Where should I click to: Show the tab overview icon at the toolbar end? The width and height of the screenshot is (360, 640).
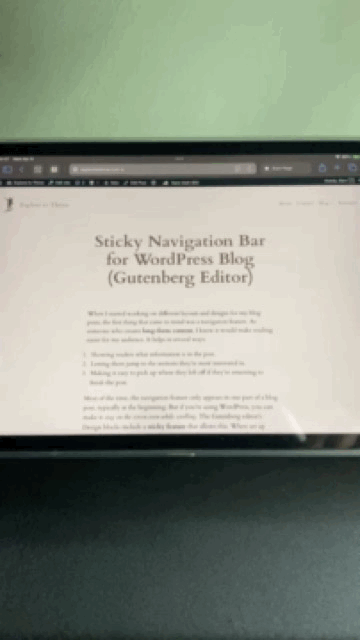[353, 168]
